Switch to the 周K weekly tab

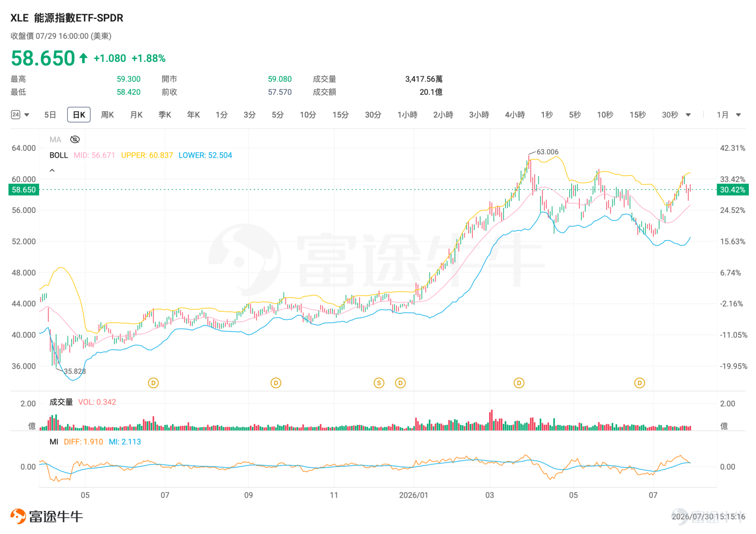pos(108,115)
